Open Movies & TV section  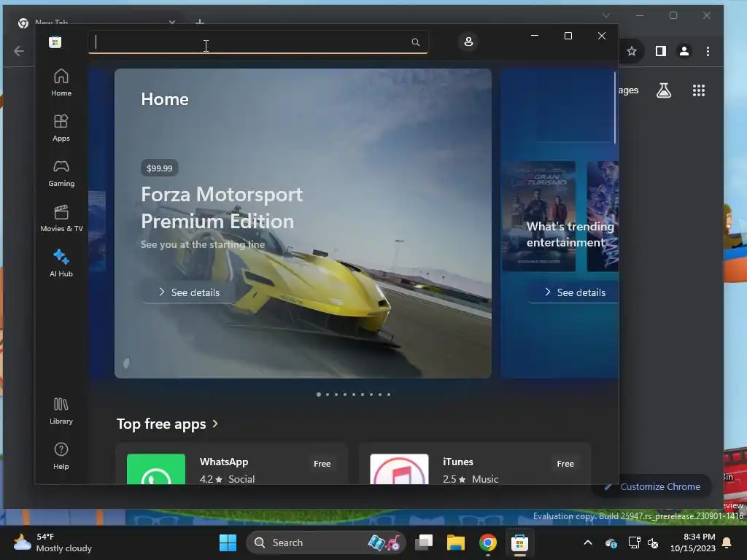[61, 218]
